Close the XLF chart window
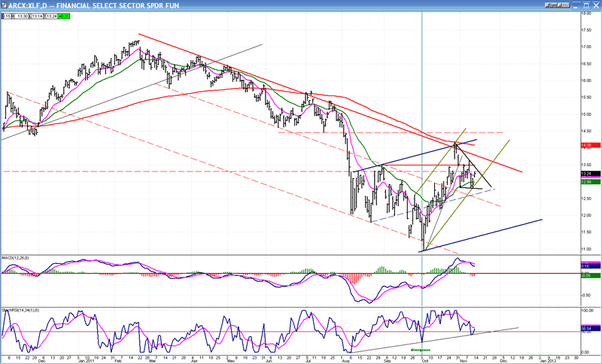Image resolution: width=602 pixels, height=364 pixels. (x=596, y=5)
